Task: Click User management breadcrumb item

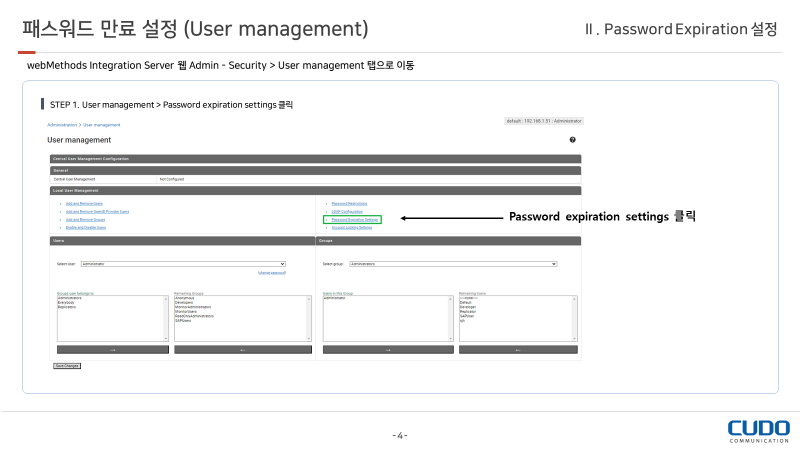Action: tap(102, 125)
